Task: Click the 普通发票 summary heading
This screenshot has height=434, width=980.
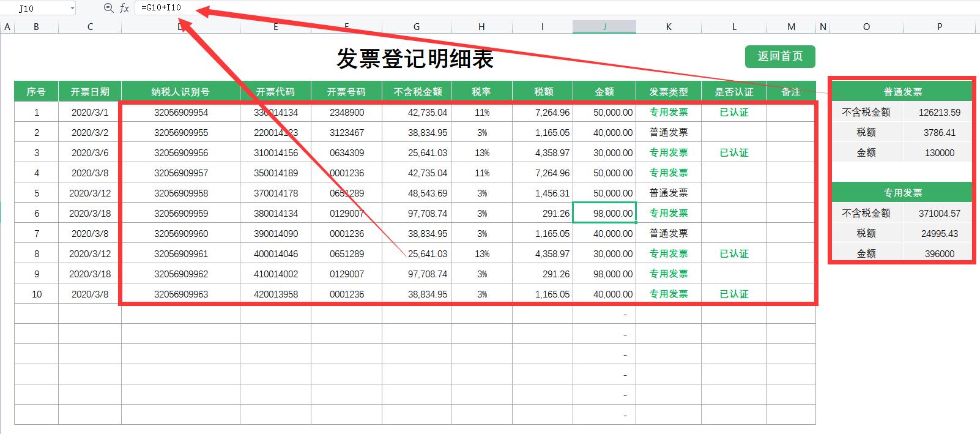Action: [902, 91]
